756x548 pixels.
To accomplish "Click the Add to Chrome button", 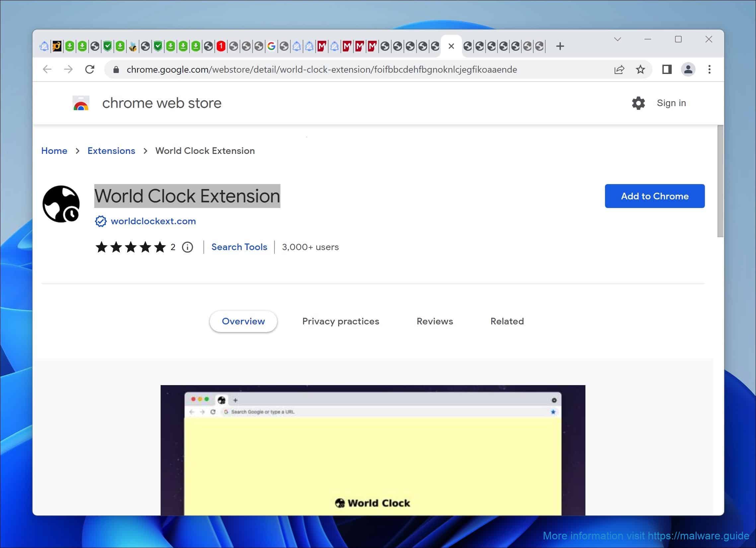I will coord(654,196).
